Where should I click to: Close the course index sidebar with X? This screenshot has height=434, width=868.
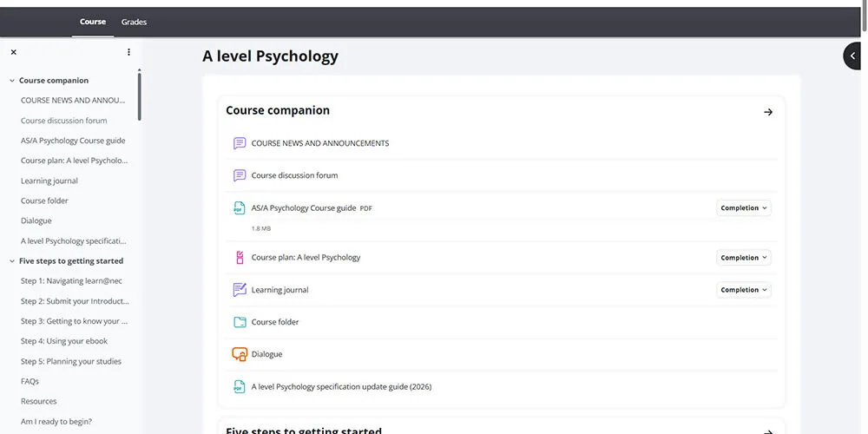click(x=13, y=52)
